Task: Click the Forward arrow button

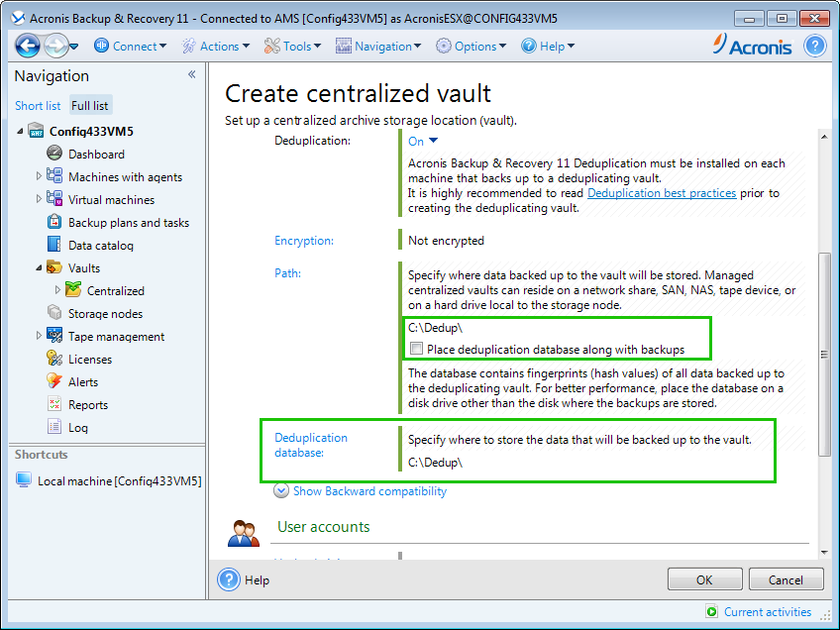Action: tap(55, 46)
